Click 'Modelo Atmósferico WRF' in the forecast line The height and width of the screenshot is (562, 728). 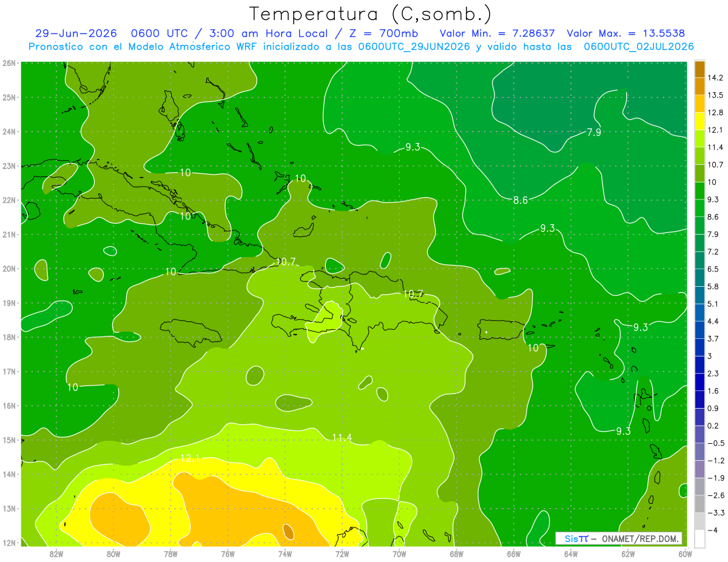pos(194,47)
